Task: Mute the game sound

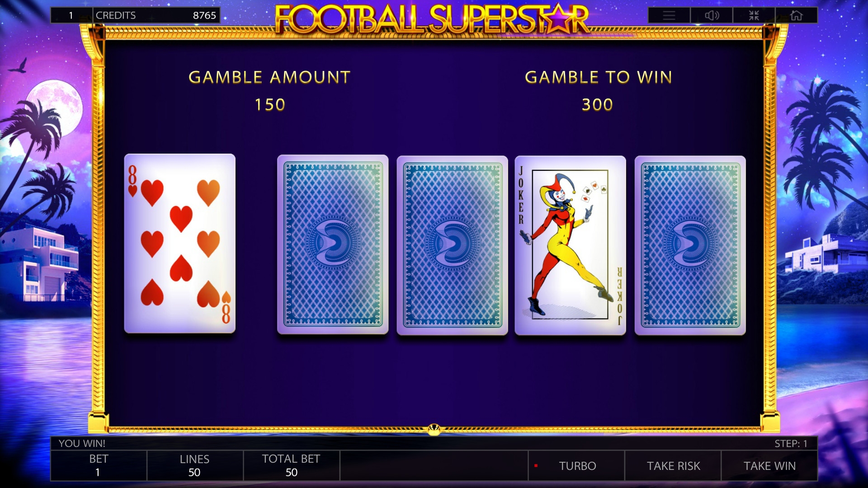Action: 712,15
